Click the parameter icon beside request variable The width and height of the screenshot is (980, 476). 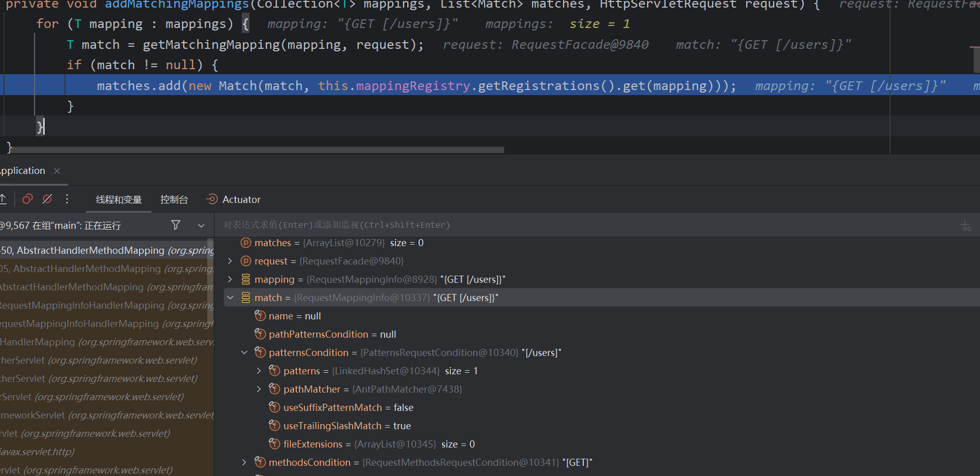coord(246,261)
